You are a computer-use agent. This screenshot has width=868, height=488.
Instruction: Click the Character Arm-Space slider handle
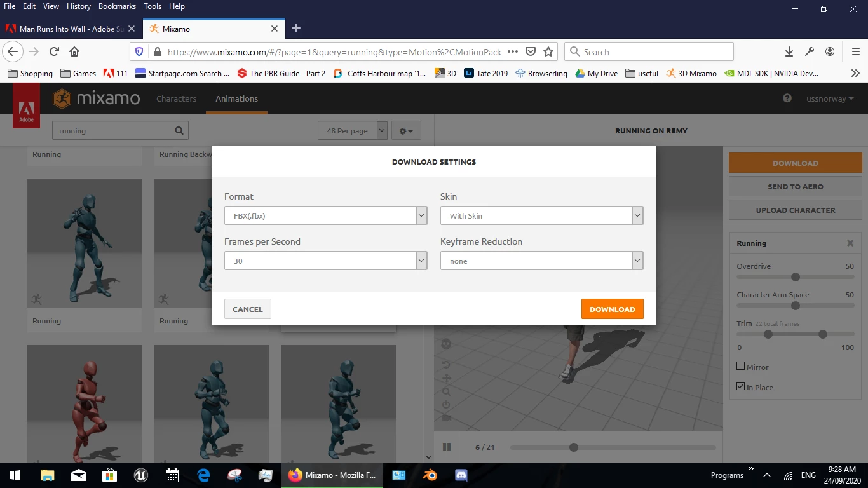[x=796, y=306]
